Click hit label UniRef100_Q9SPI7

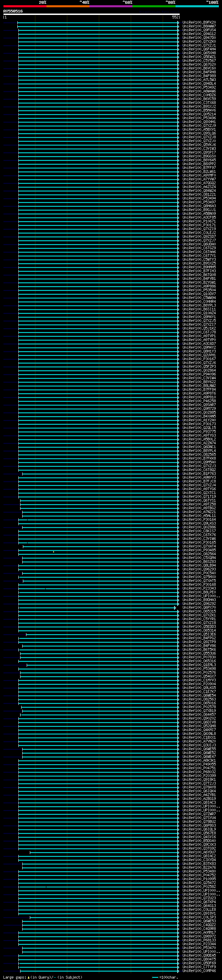[199, 152]
